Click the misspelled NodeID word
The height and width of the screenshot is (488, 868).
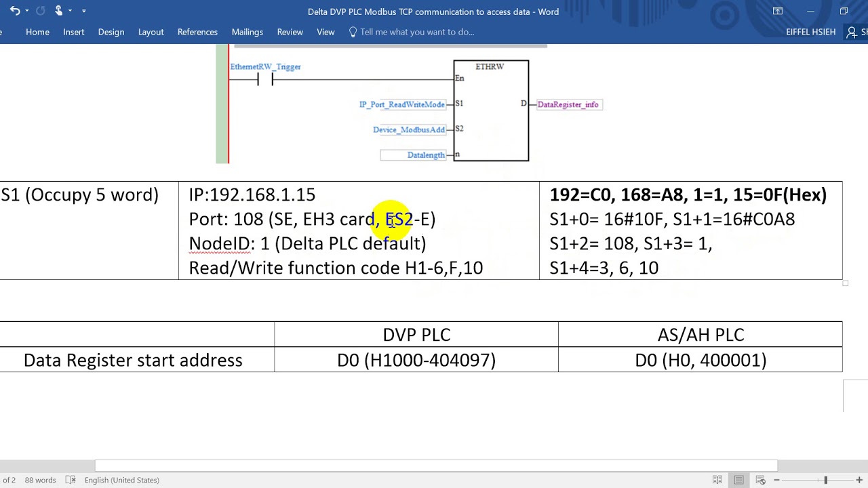point(219,243)
